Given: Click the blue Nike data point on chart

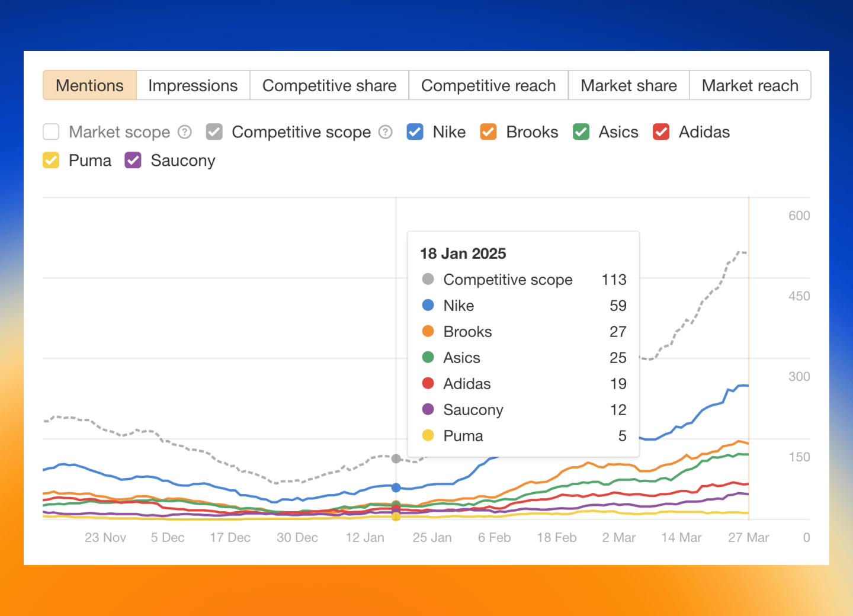Looking at the screenshot, I should [x=396, y=487].
